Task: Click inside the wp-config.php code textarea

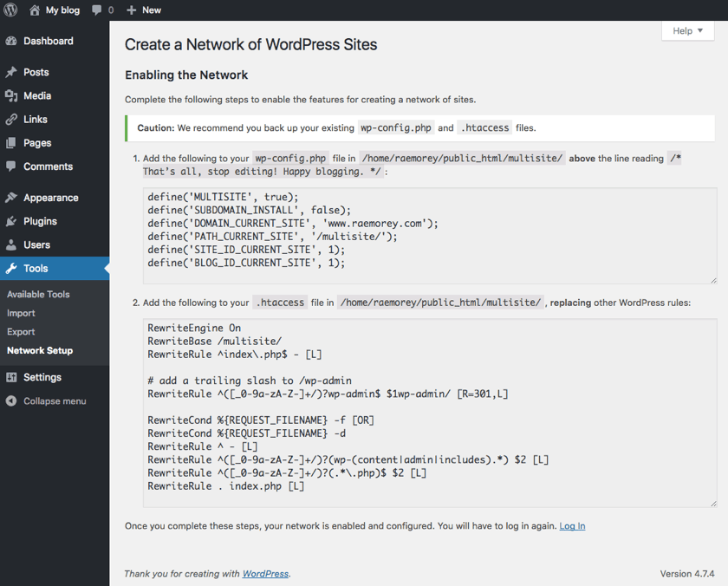Action: click(x=430, y=236)
